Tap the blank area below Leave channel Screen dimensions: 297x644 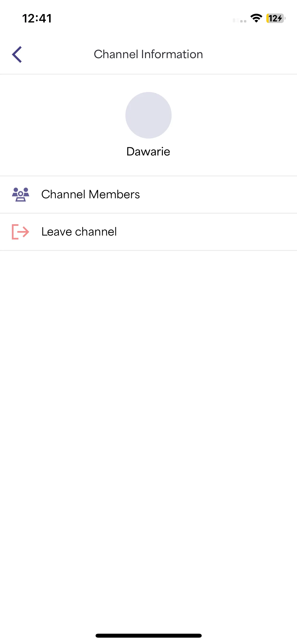pyautogui.click(x=148, y=436)
